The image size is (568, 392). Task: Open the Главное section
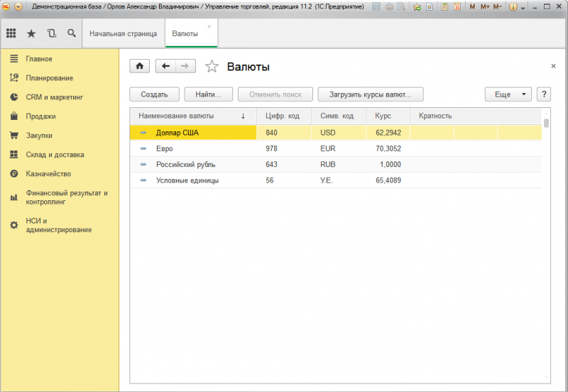39,59
